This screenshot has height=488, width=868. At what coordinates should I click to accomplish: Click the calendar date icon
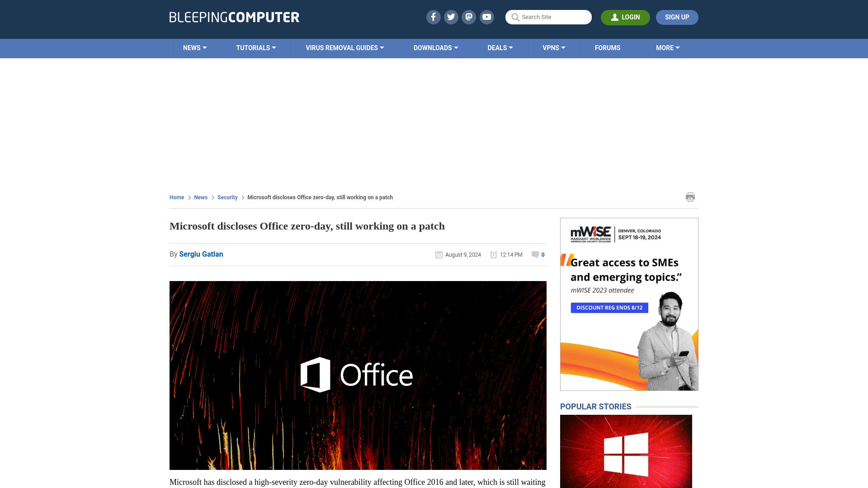439,254
